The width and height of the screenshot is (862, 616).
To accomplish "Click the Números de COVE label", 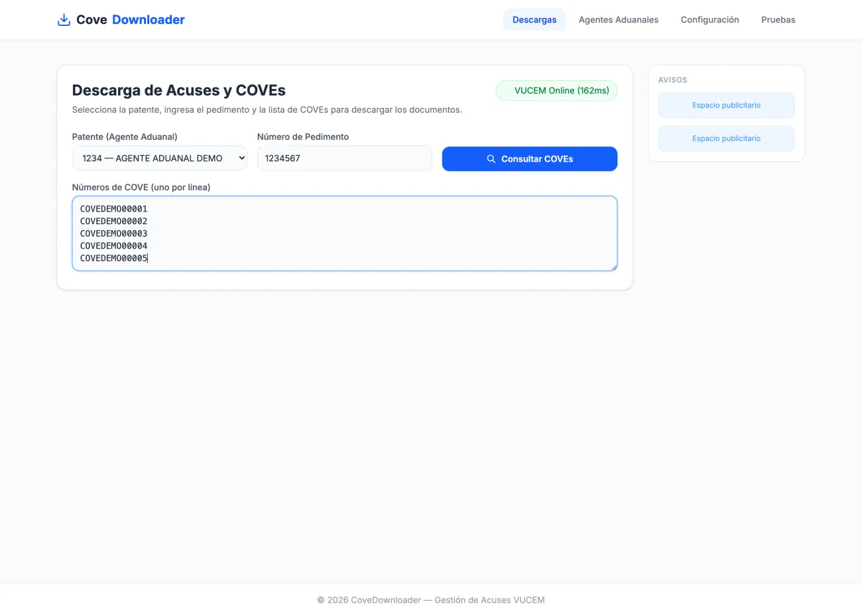I will pos(141,188).
